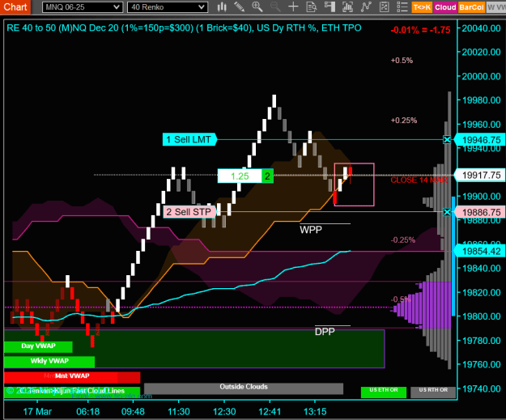Click the 13:15 time axis label

[x=315, y=412]
